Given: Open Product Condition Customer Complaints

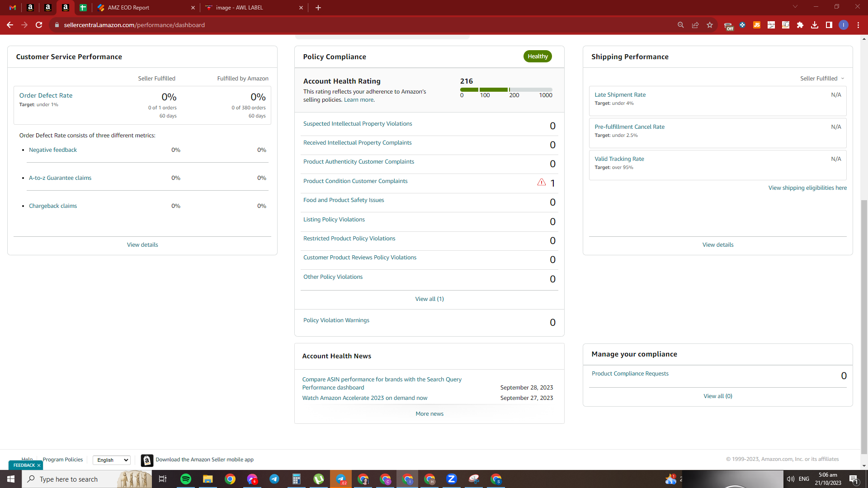Looking at the screenshot, I should point(355,181).
